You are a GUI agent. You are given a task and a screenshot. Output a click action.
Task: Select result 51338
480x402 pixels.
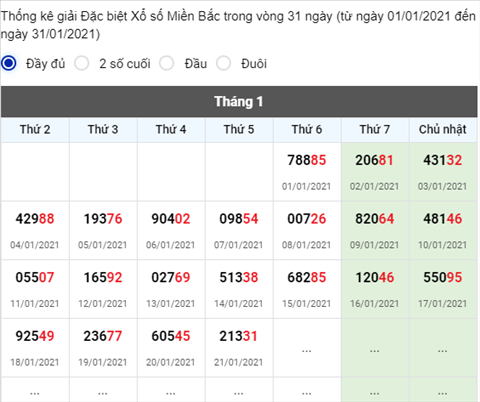pyautogui.click(x=239, y=278)
